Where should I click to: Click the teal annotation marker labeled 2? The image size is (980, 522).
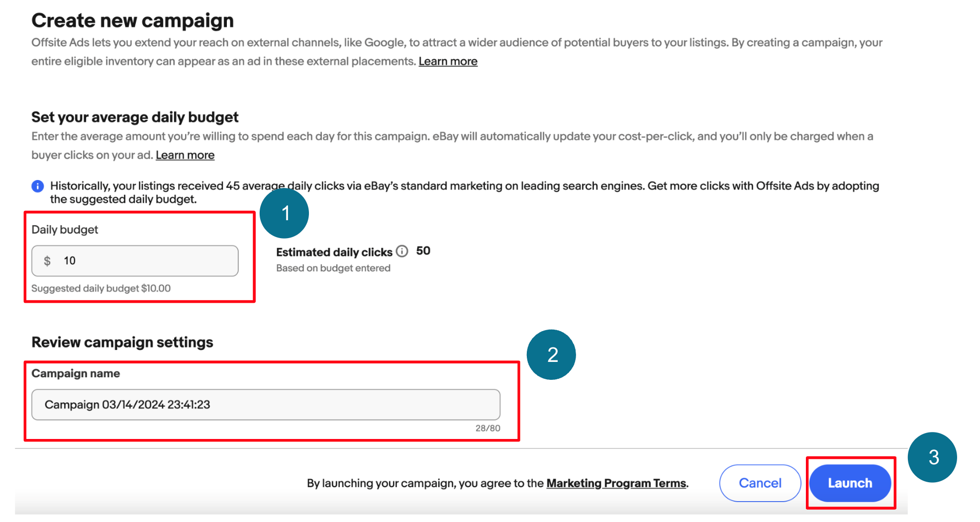[551, 354]
